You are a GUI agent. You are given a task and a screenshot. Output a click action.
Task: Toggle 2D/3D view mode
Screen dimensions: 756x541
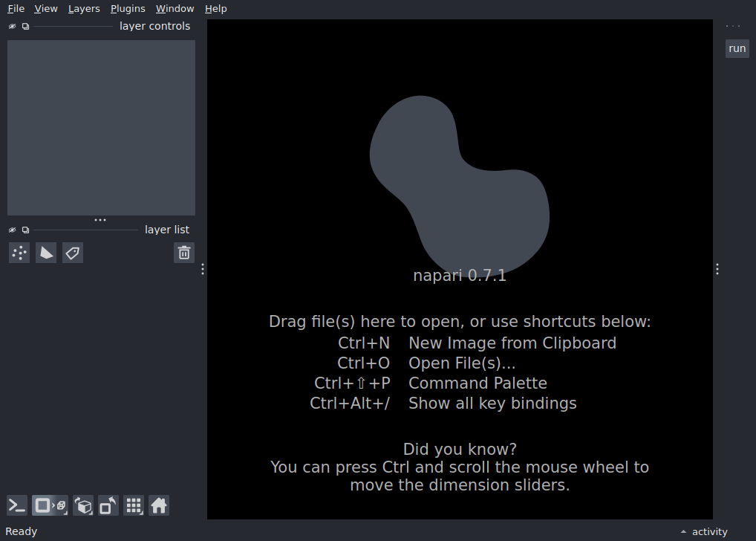point(50,506)
